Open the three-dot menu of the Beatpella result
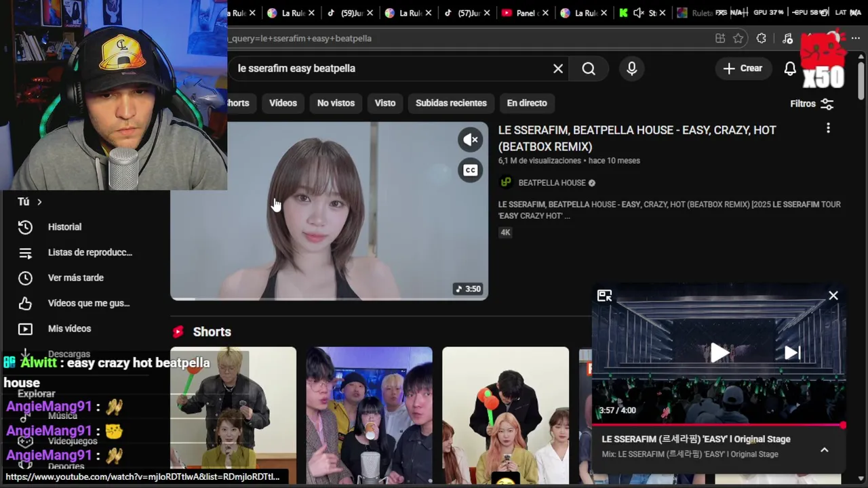This screenshot has width=868, height=488. [828, 128]
